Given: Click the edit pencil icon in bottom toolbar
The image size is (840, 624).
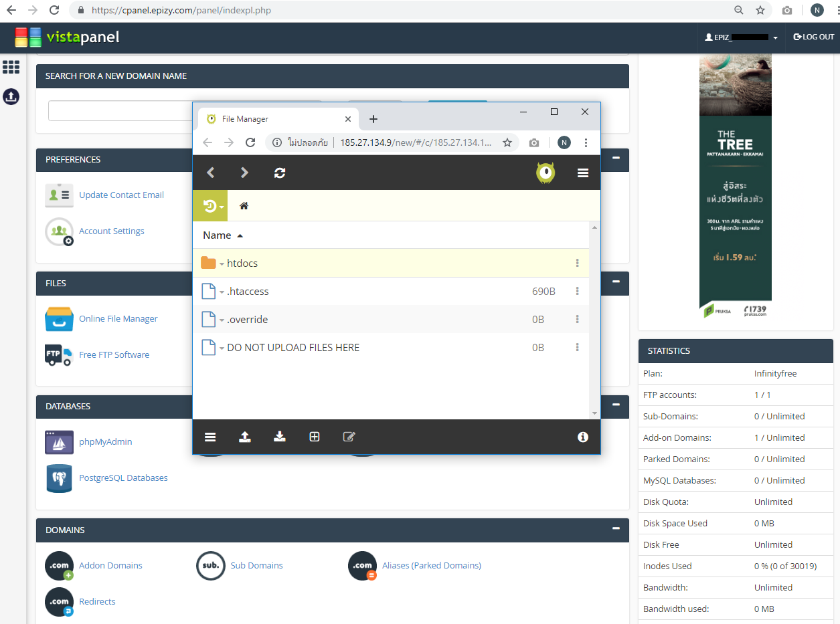Looking at the screenshot, I should point(349,437).
